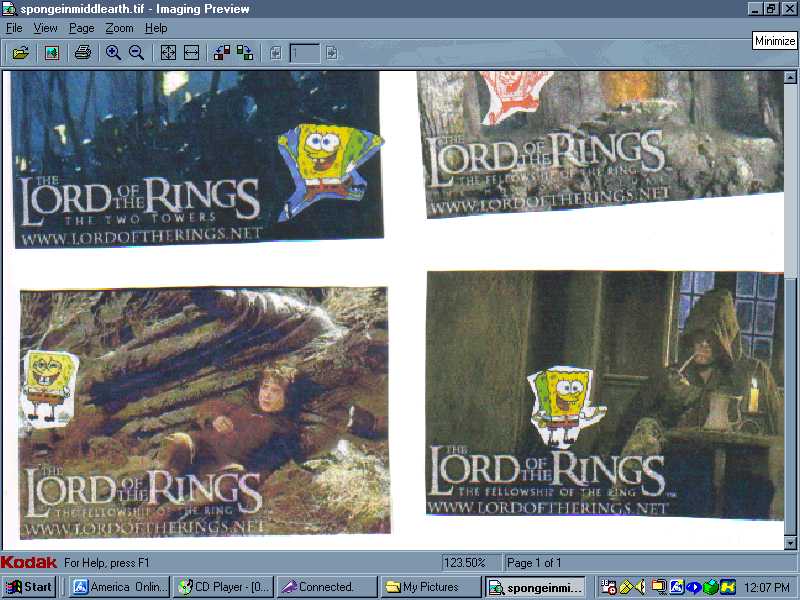Click the blue speech bubble tray icon
800x600 pixels.
tap(693, 587)
